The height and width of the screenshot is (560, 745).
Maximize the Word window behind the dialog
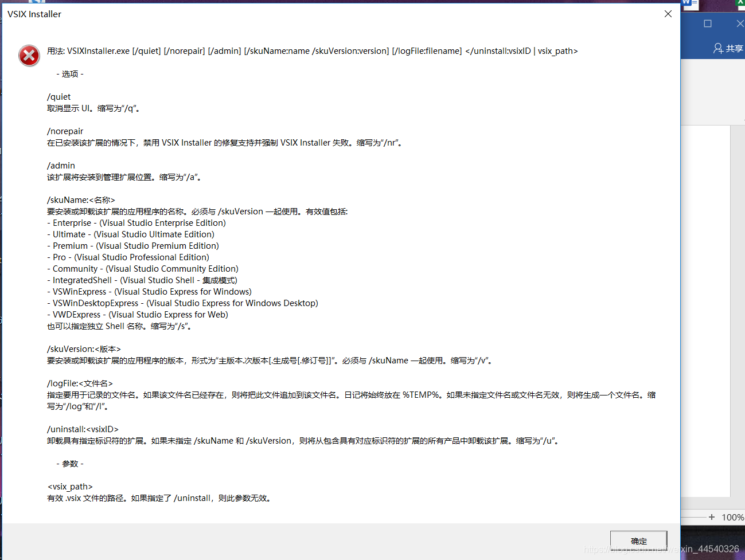click(x=708, y=24)
